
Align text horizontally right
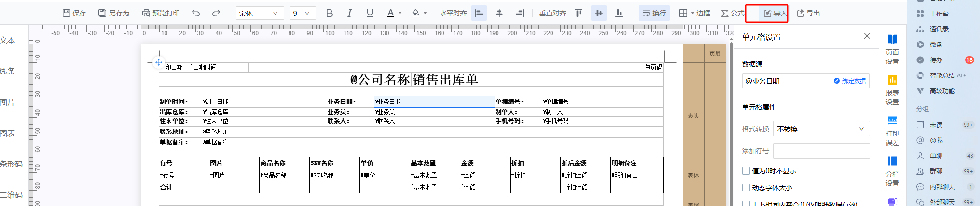(x=519, y=13)
